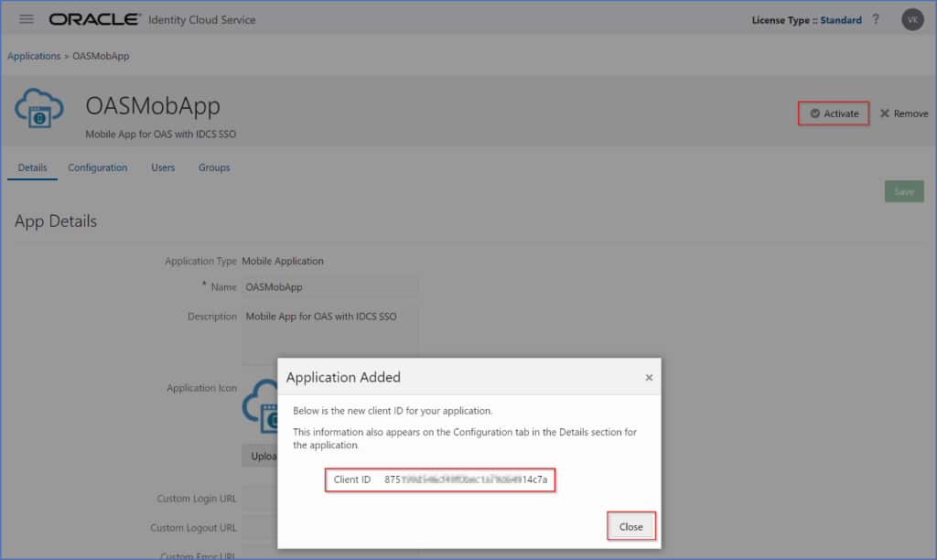Screen dimensions: 937x560
Task: Navigate back via Applications breadcrumb link
Action: coord(34,55)
